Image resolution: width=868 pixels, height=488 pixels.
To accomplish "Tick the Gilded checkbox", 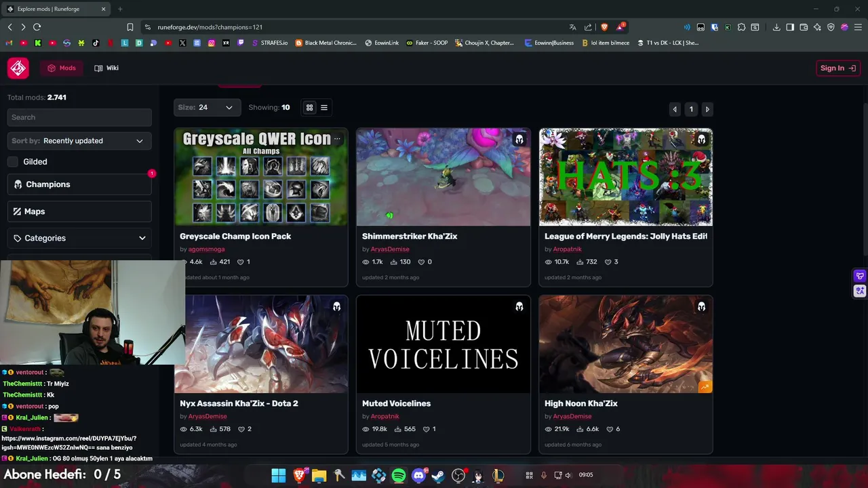I will coord(13,161).
